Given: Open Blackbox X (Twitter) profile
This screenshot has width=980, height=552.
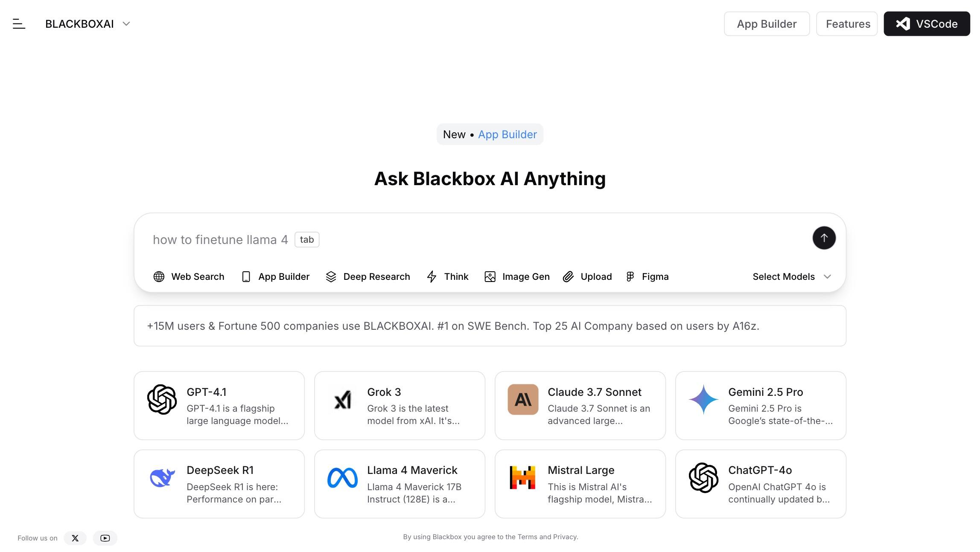Looking at the screenshot, I should 75,538.
